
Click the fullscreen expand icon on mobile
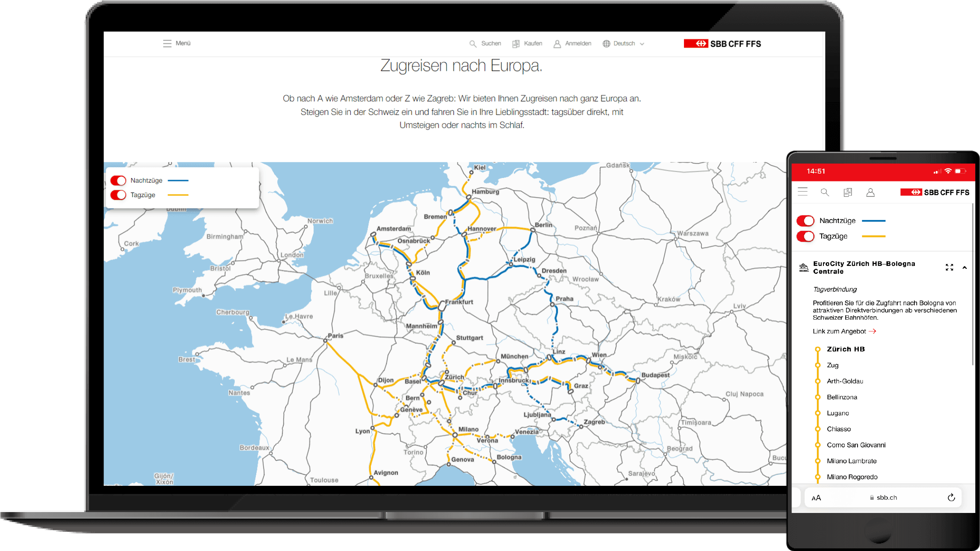click(950, 268)
